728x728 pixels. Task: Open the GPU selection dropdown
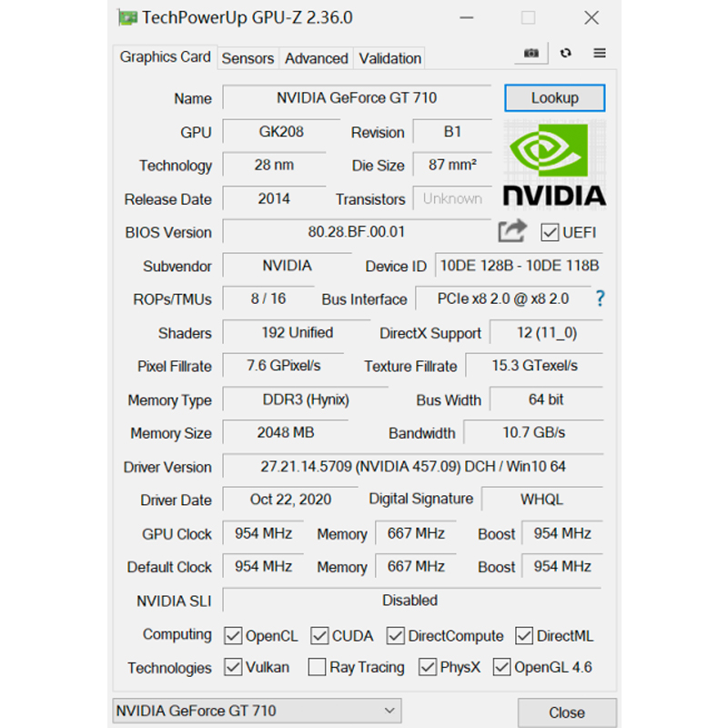click(x=257, y=711)
